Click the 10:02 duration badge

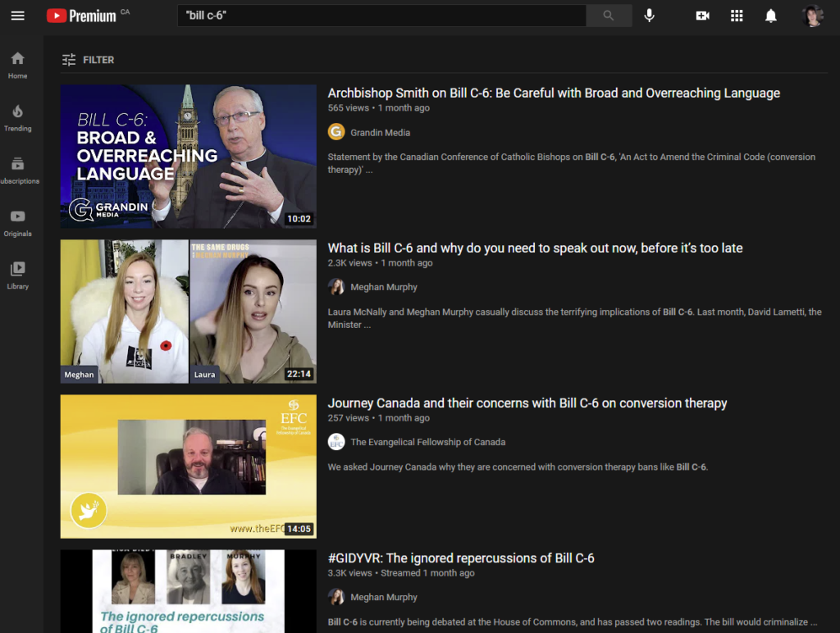[299, 218]
